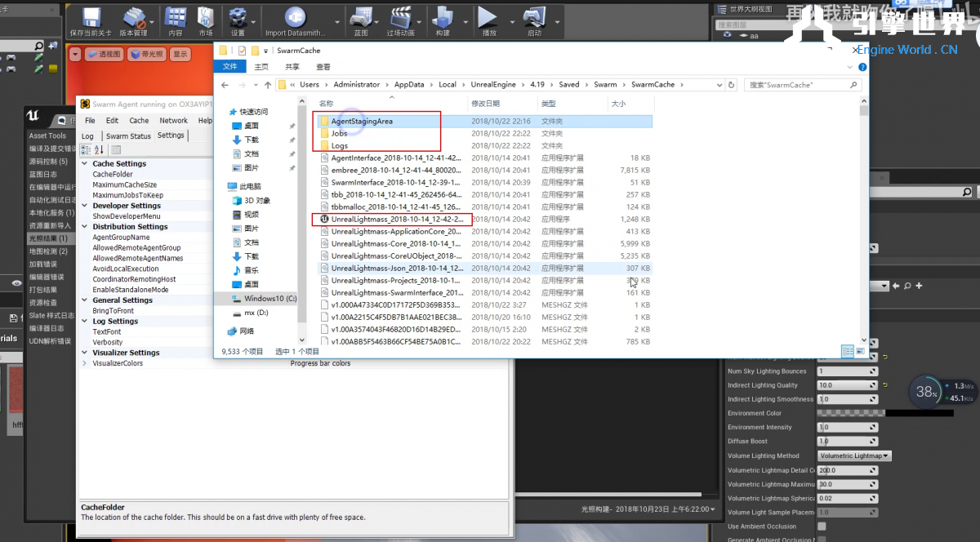Switch to Log tab in Swarm Agent
This screenshot has height=542, width=980.
88,136
